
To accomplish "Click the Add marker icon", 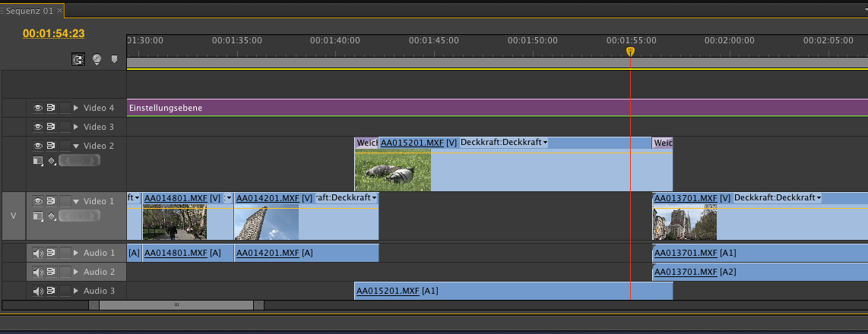I will pyautogui.click(x=115, y=58).
